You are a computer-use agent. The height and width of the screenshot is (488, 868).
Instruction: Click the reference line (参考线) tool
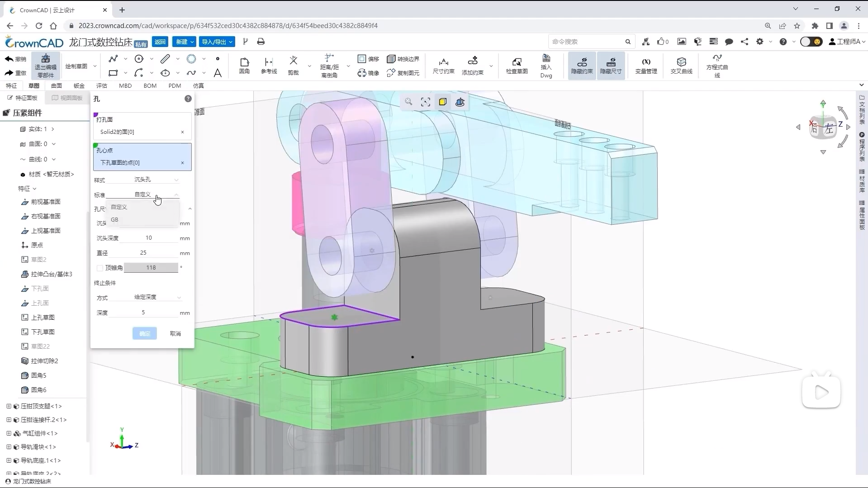coord(269,66)
